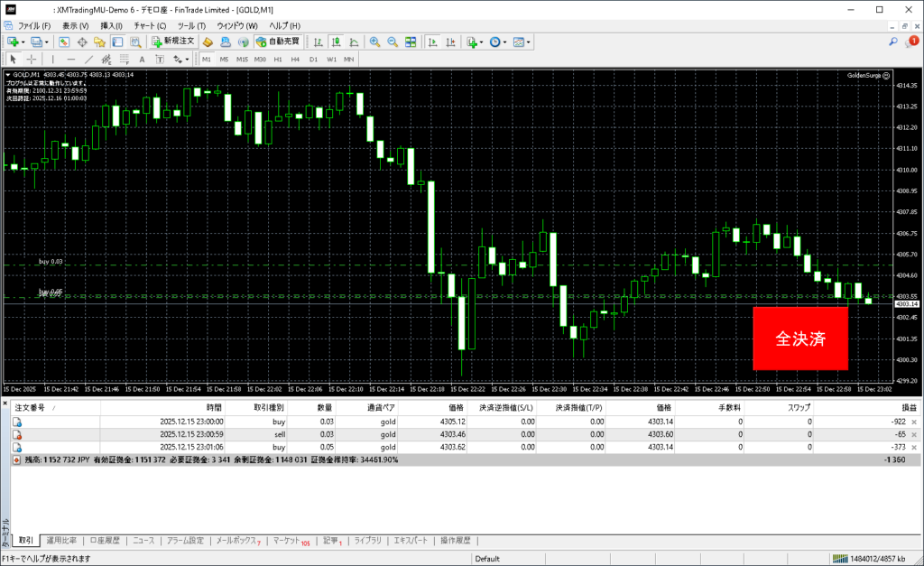Click the tile windows icon

(x=411, y=42)
